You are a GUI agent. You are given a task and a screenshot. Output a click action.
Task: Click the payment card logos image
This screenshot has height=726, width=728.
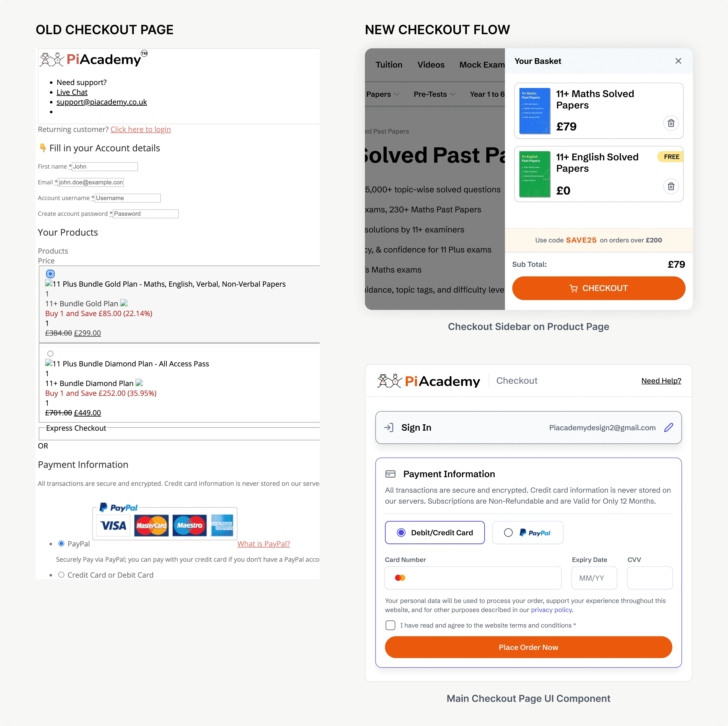click(x=165, y=522)
